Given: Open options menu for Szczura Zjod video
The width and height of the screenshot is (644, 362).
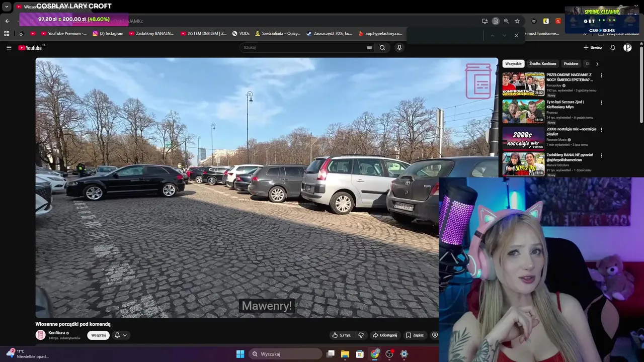Looking at the screenshot, I should [601, 103].
